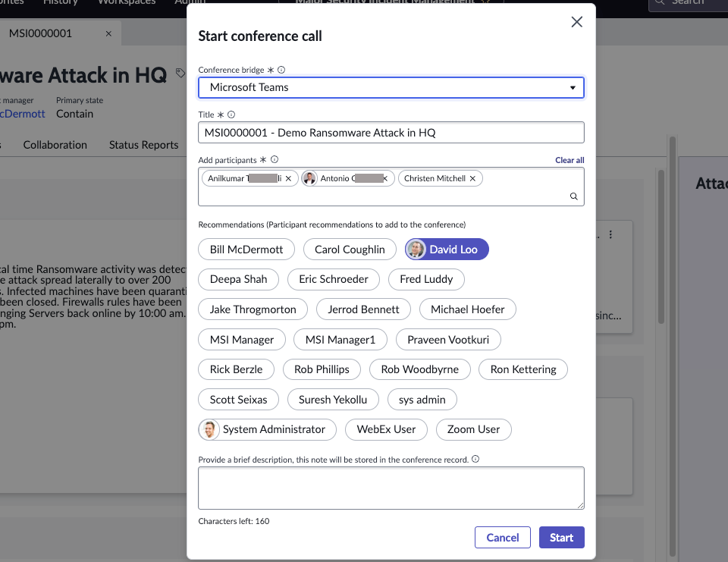Click the description note info icon
This screenshot has height=562, width=728.
(475, 459)
